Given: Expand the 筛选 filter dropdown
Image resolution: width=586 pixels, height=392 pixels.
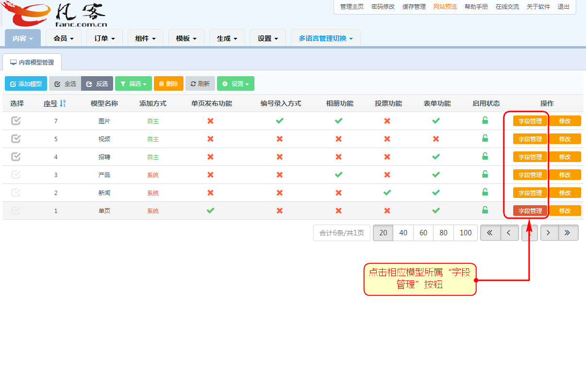Looking at the screenshot, I should tap(134, 84).
